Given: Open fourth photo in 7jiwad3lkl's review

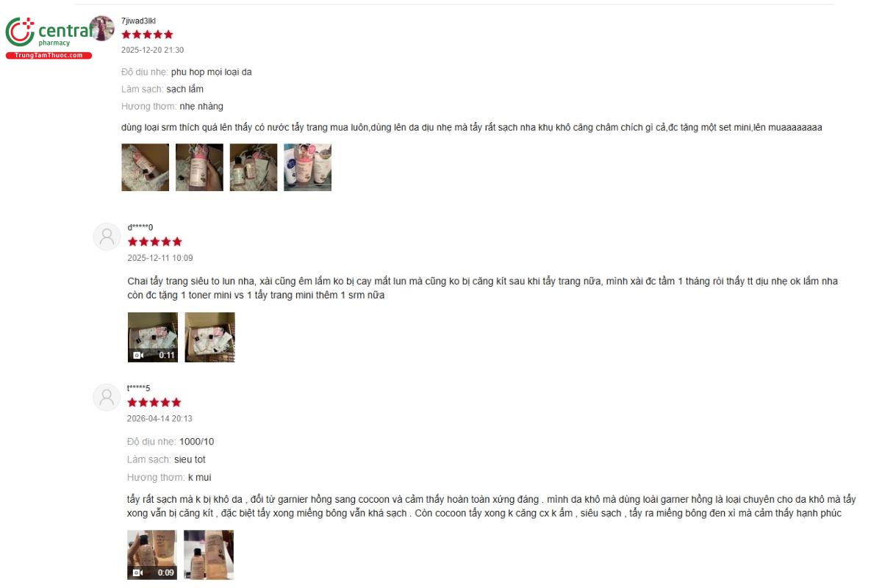Looking at the screenshot, I should coord(308,168).
